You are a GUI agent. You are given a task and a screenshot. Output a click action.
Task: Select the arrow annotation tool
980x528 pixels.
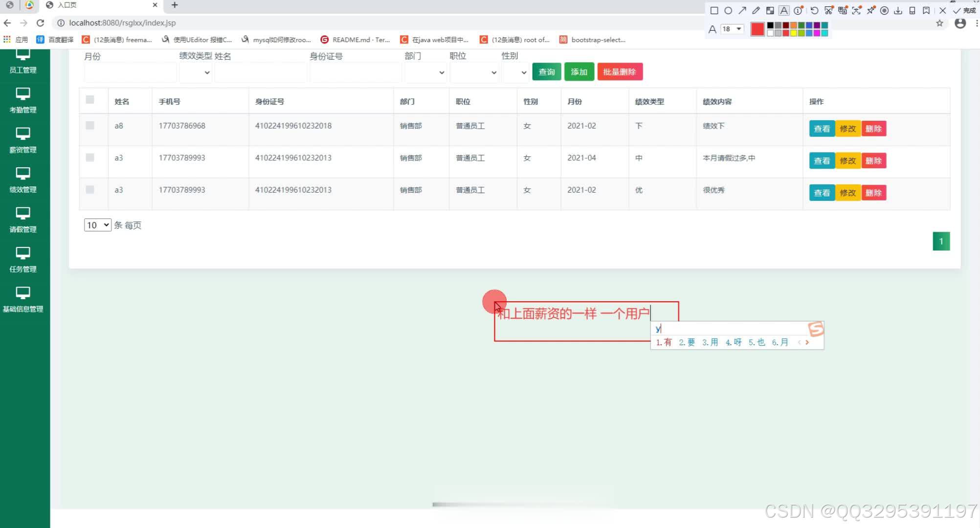742,10
